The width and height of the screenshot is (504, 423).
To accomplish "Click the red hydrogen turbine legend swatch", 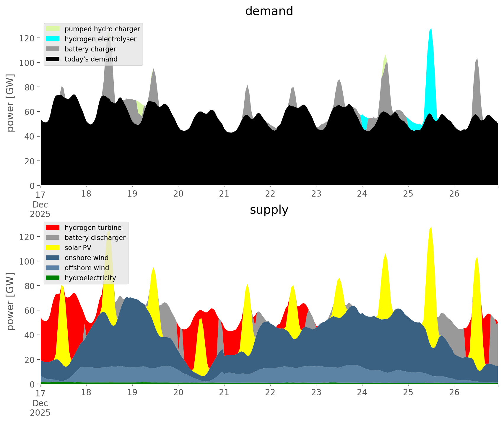I will (53, 228).
